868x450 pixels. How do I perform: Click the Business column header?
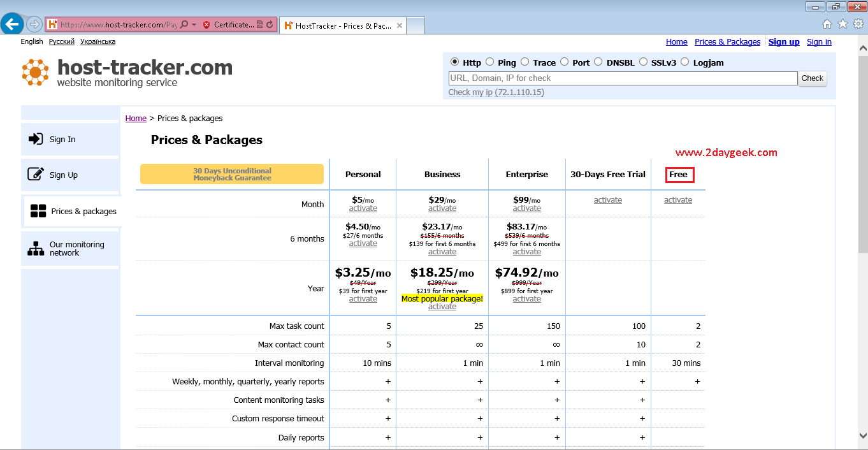(x=442, y=175)
